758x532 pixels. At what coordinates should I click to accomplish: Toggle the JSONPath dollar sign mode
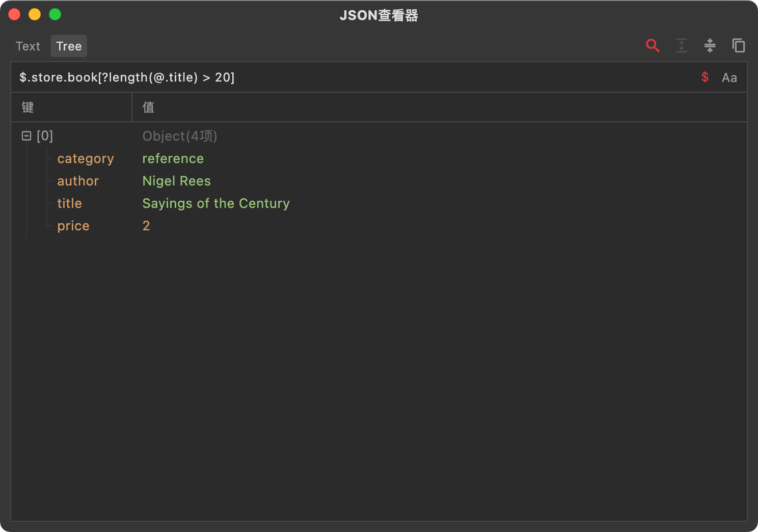point(705,77)
